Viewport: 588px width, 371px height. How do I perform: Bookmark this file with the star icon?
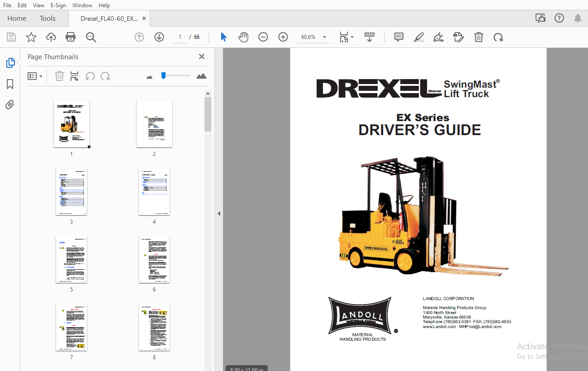click(x=31, y=37)
